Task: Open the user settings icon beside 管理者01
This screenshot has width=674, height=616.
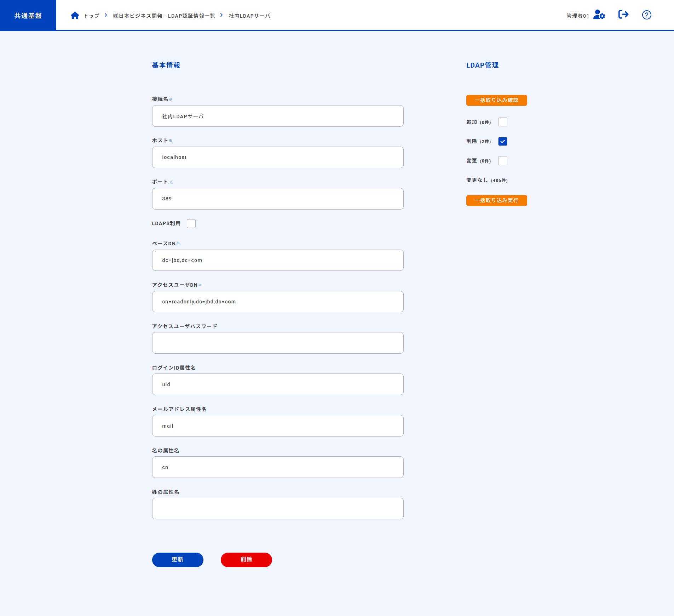Action: pos(599,15)
